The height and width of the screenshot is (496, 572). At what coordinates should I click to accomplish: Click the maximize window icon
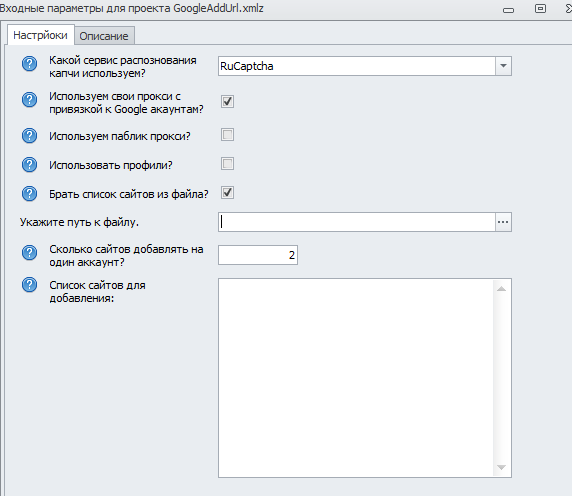[540, 9]
